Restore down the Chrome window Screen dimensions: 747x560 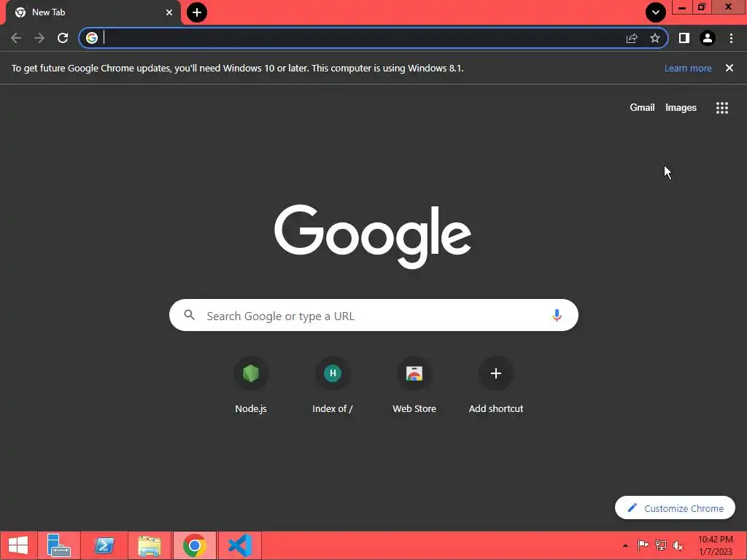point(701,7)
